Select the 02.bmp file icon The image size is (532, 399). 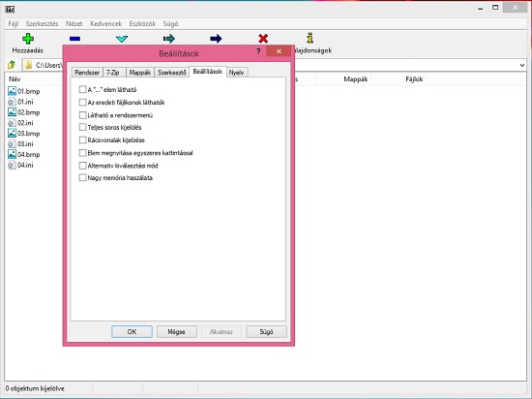pyautogui.click(x=12, y=112)
